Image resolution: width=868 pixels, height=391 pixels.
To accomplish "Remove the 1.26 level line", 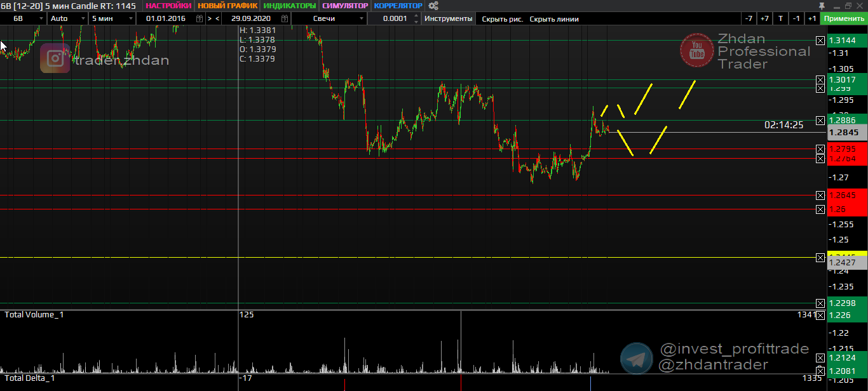I will 820,209.
